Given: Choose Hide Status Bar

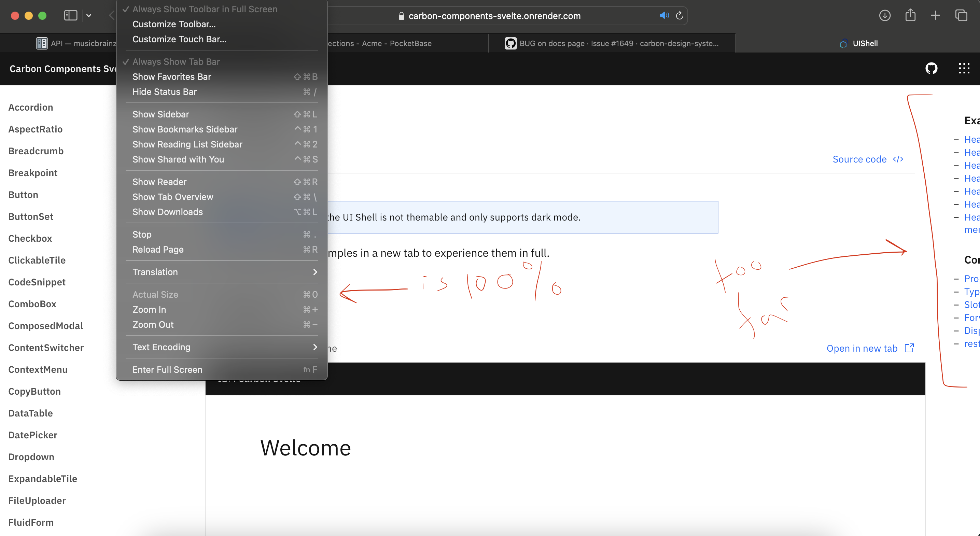Looking at the screenshot, I should point(221,92).
